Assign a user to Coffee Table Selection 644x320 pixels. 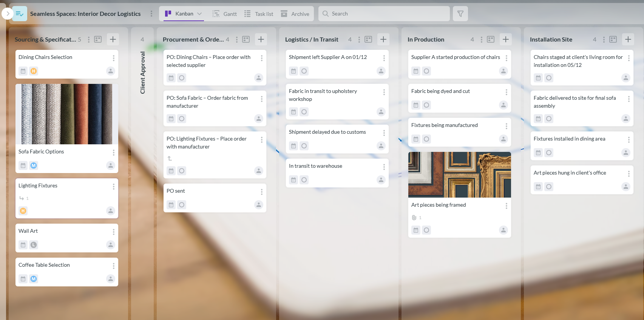pos(111,279)
